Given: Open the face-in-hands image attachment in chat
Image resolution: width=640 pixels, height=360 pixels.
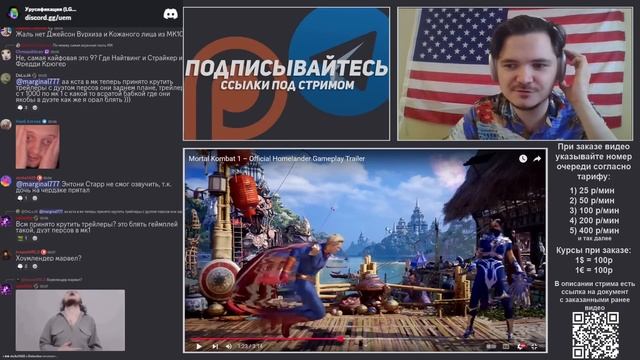Looking at the screenshot, I should 38,147.
